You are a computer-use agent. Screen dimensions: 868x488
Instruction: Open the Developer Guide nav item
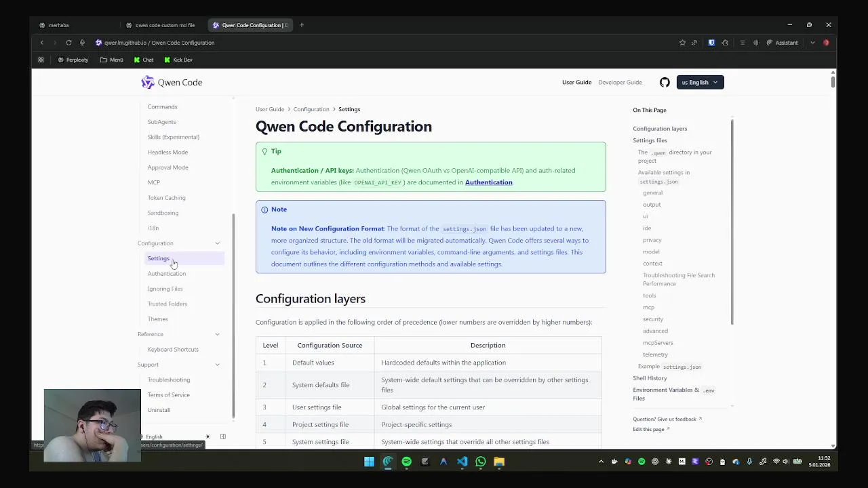[x=620, y=82]
